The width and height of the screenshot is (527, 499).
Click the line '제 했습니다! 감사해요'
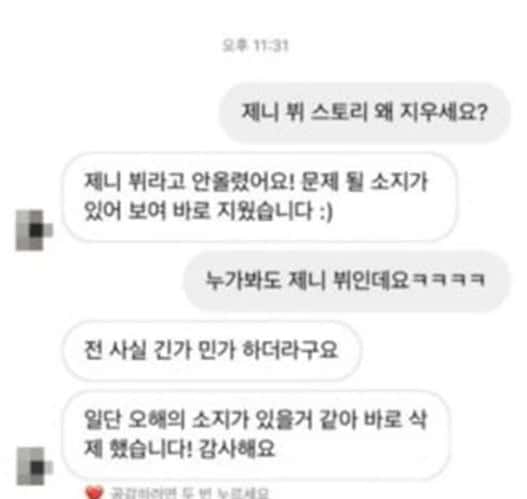pyautogui.click(x=179, y=449)
